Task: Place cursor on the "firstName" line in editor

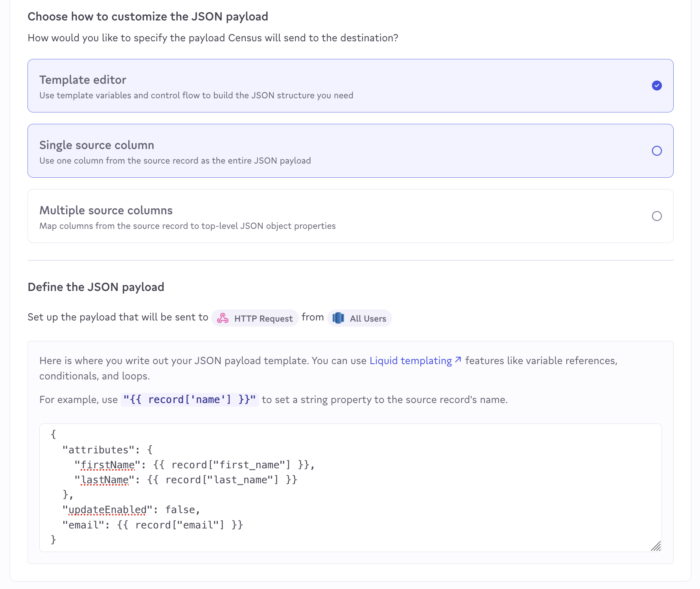Action: point(195,465)
